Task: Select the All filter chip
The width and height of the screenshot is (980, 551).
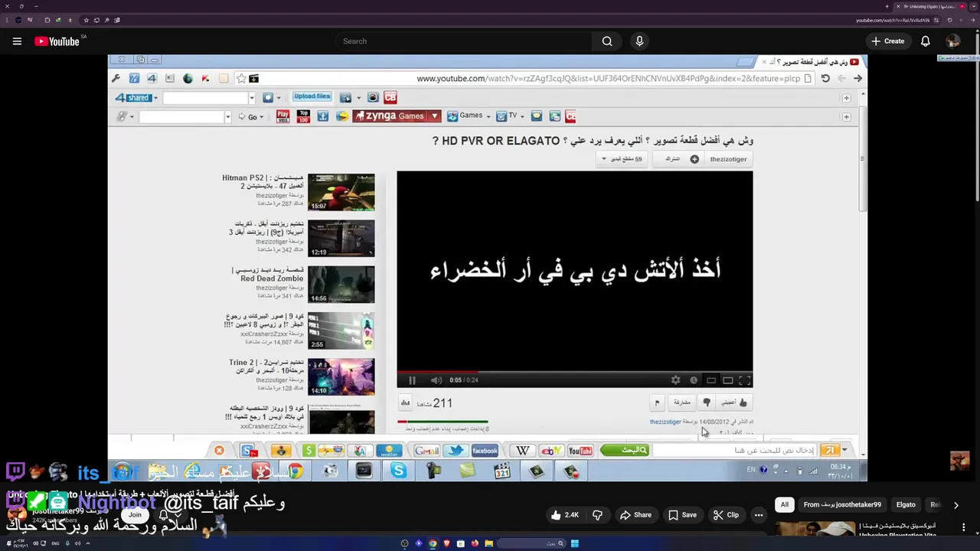Action: click(784, 505)
